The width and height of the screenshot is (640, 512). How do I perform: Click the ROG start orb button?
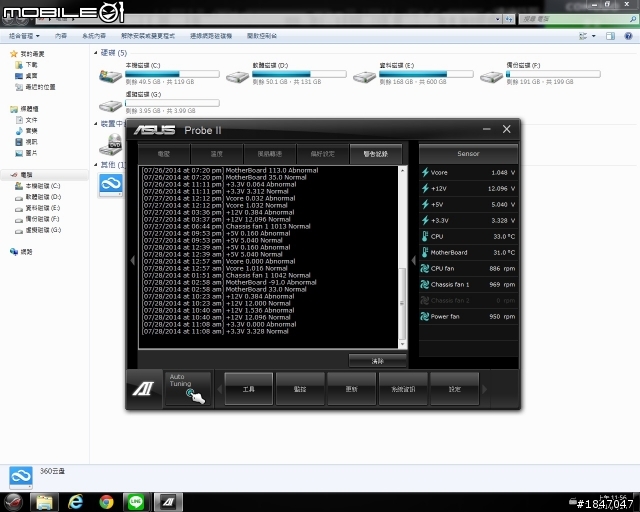[x=14, y=502]
